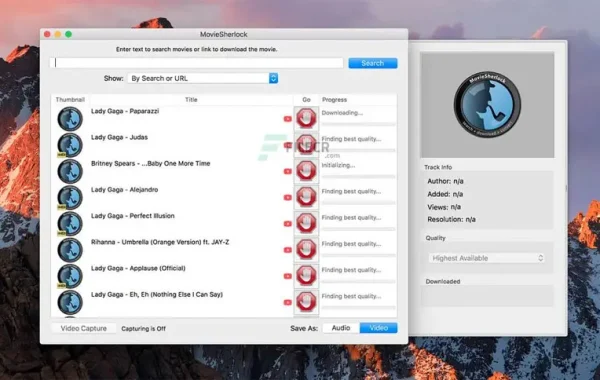Stop the Lady Gaga - Alejandro download
Screen dimensions: 600x380
click(x=306, y=197)
